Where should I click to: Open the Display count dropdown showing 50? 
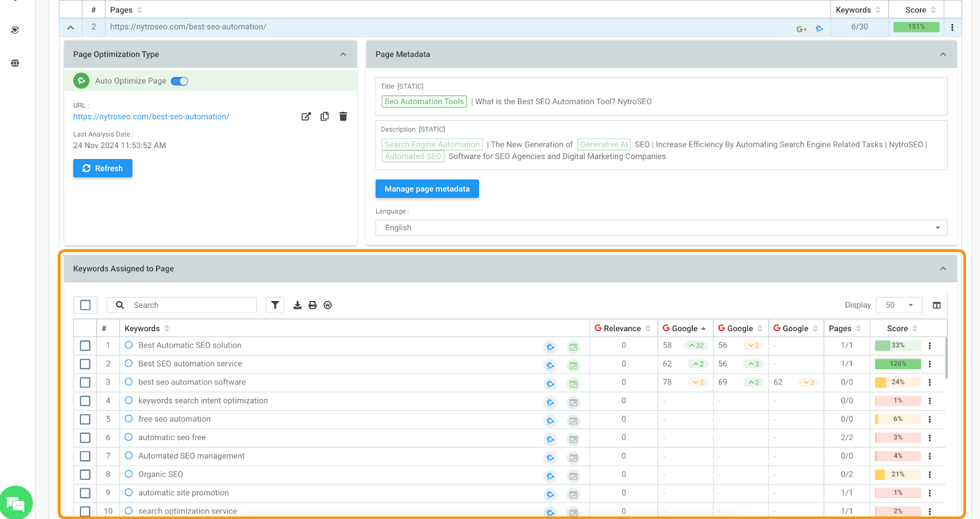(x=899, y=305)
